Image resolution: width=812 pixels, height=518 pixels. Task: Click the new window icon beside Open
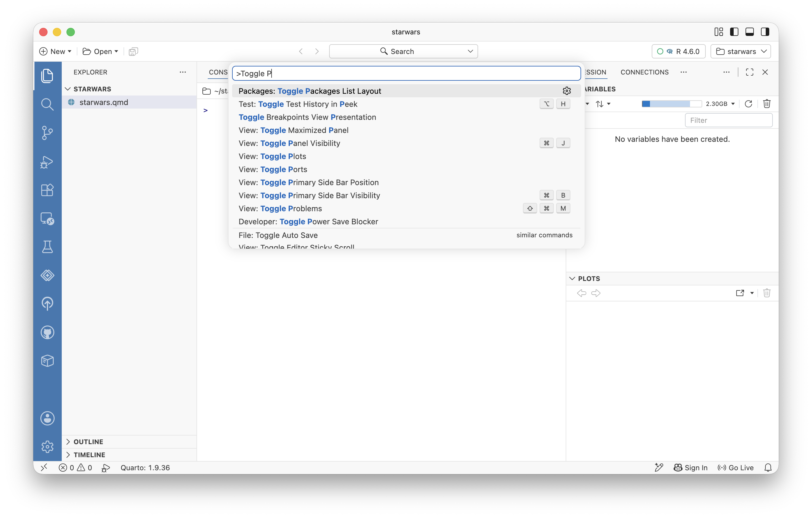click(x=133, y=51)
